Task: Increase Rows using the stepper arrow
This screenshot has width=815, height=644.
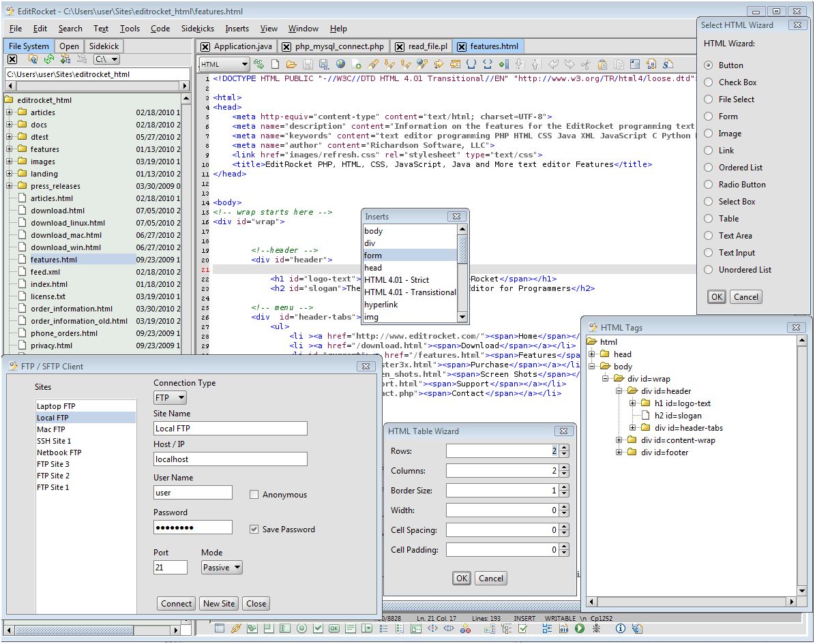Action: pos(565,448)
